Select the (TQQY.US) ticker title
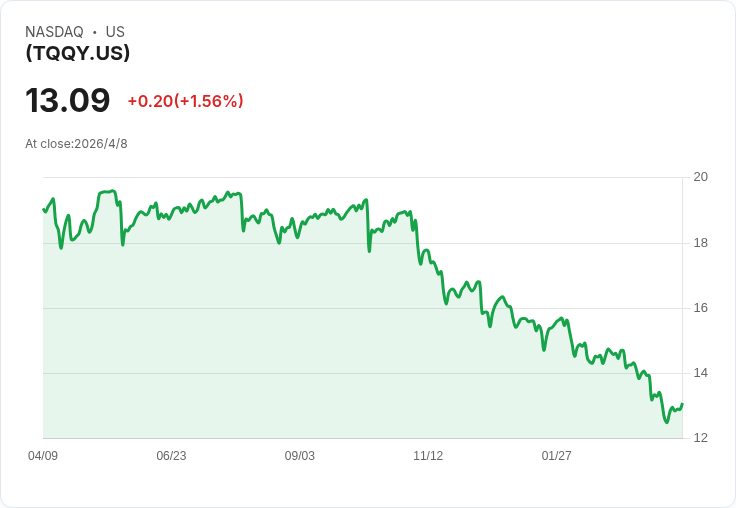 point(77,53)
